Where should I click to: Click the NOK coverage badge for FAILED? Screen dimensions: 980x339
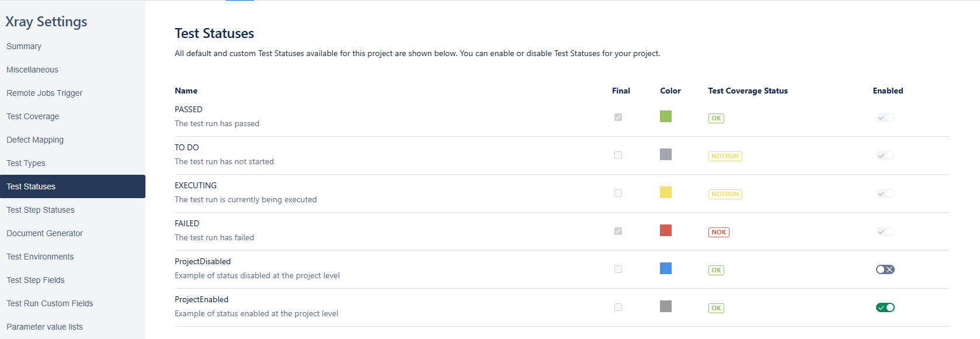(x=718, y=232)
